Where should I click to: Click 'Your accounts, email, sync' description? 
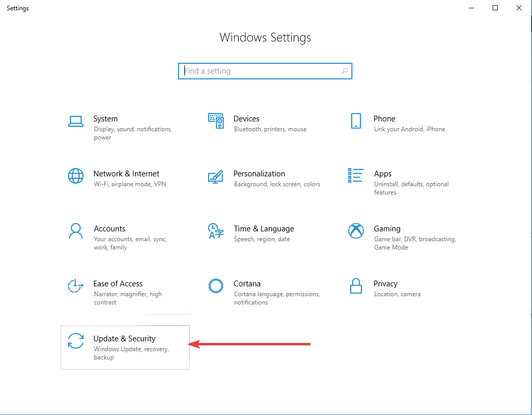pyautogui.click(x=130, y=243)
